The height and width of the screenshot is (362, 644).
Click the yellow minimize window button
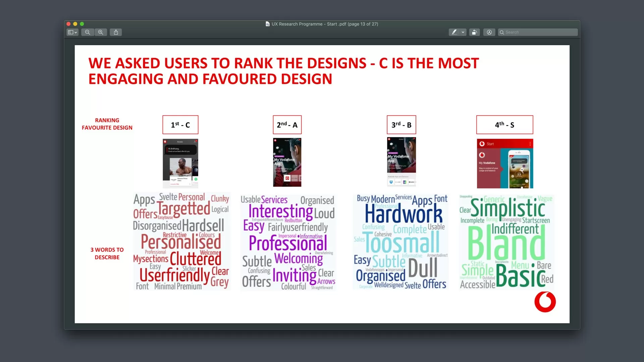pyautogui.click(x=75, y=24)
